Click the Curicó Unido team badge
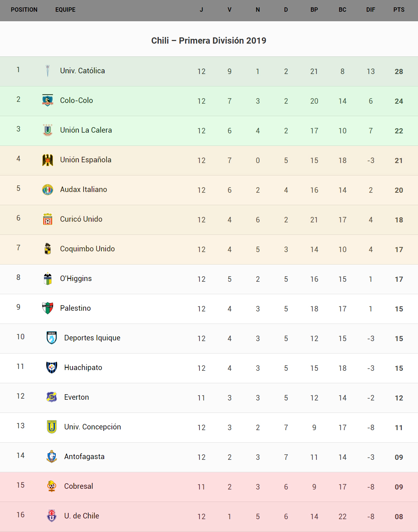 pyautogui.click(x=48, y=219)
